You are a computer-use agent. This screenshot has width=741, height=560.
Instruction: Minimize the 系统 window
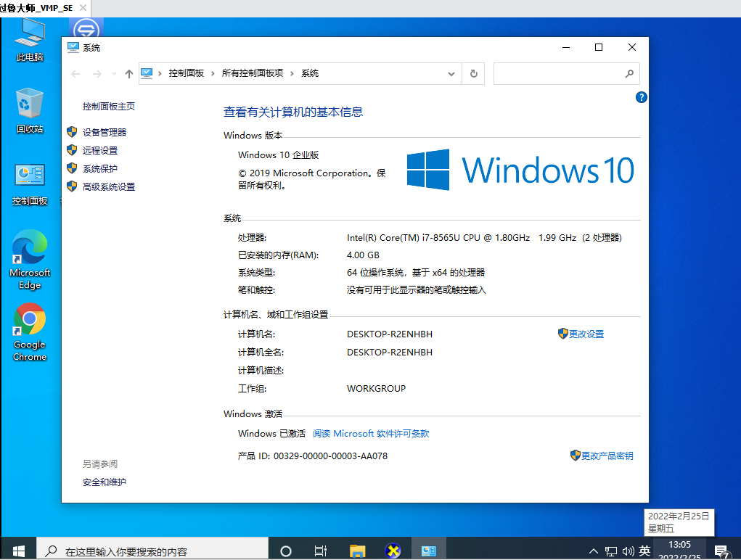pyautogui.click(x=566, y=47)
